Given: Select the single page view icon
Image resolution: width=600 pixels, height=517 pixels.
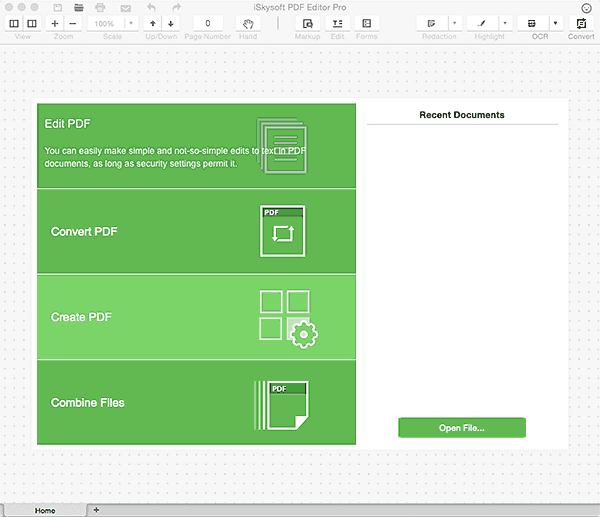Looking at the screenshot, I should point(14,24).
